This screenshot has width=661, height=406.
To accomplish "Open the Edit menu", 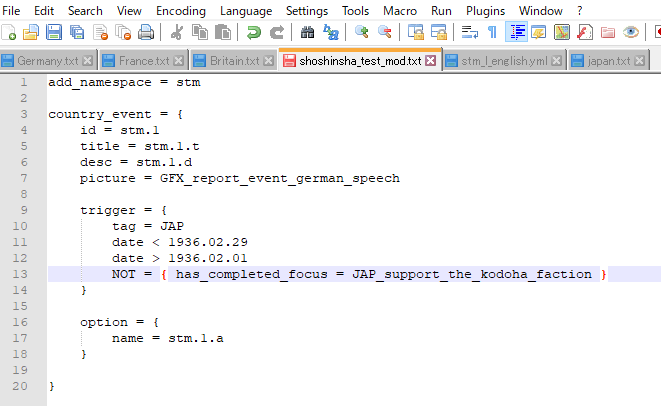I will [x=44, y=11].
